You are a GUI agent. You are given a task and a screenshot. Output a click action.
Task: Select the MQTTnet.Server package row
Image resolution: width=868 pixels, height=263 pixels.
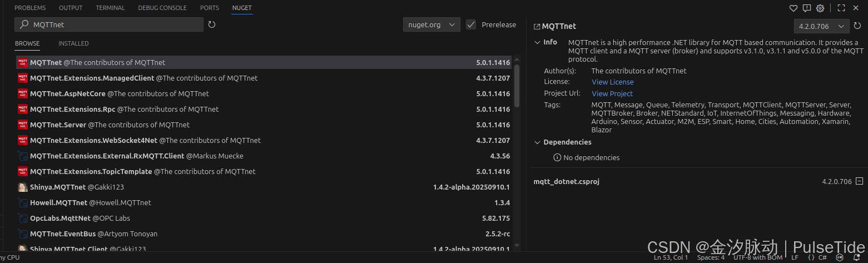pyautogui.click(x=264, y=125)
